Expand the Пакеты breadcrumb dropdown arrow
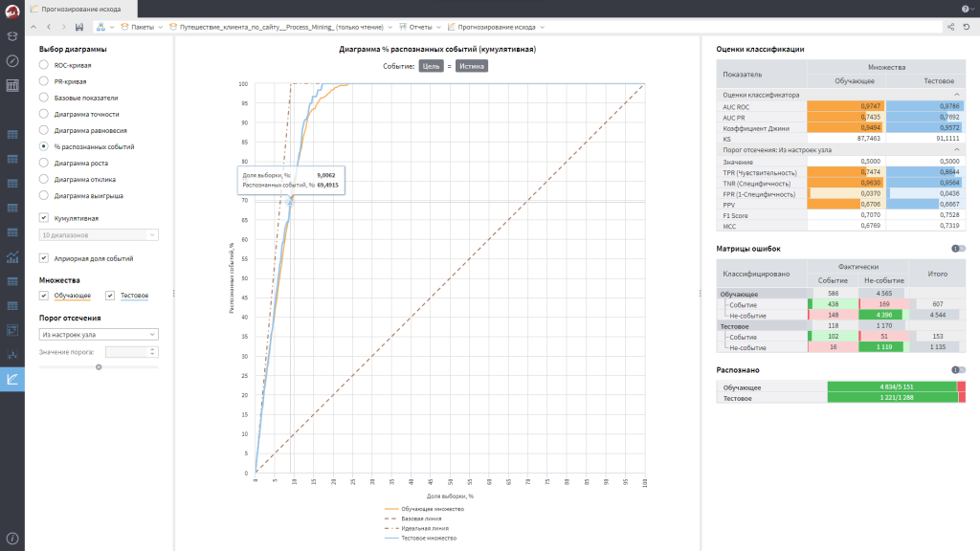The image size is (980, 551). pos(161,27)
